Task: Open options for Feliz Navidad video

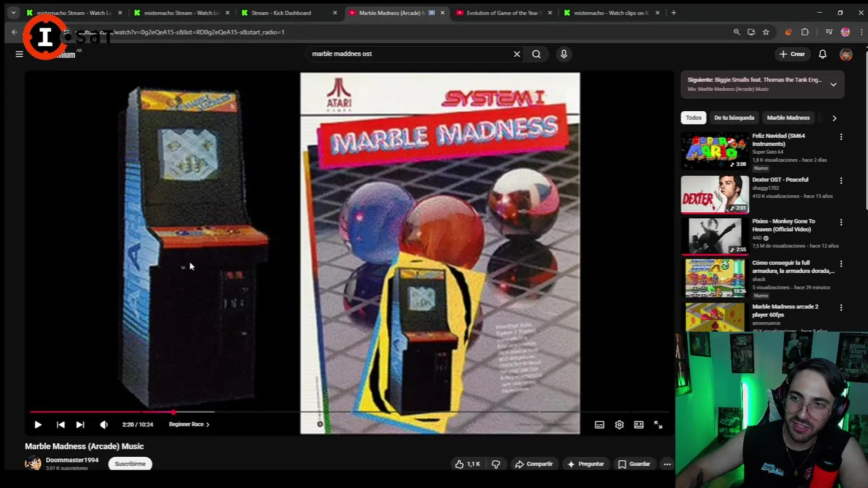Action: 841,137
